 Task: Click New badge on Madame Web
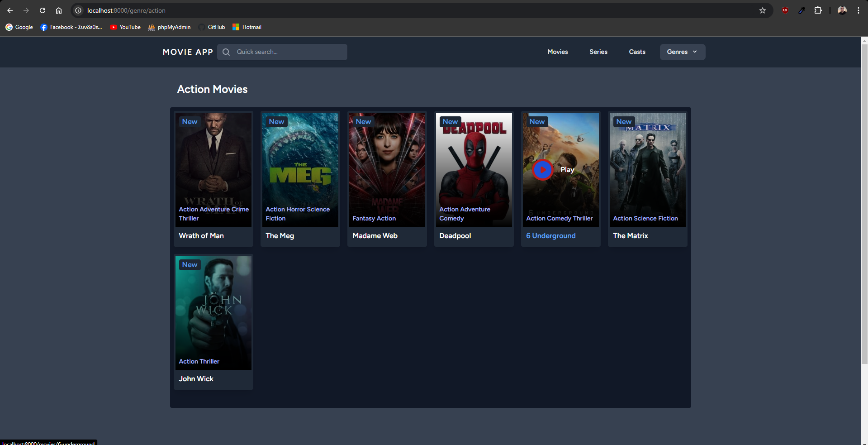pyautogui.click(x=363, y=122)
